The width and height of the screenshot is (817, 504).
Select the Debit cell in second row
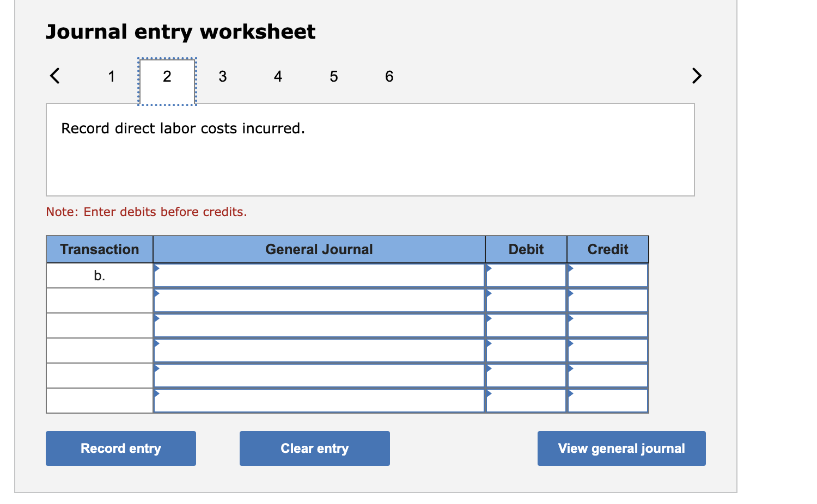(x=526, y=300)
